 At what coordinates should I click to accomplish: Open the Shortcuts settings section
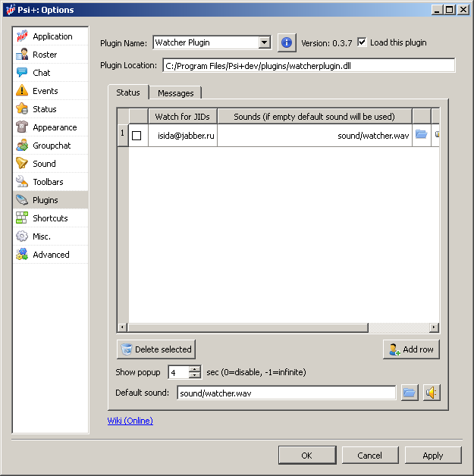[50, 218]
